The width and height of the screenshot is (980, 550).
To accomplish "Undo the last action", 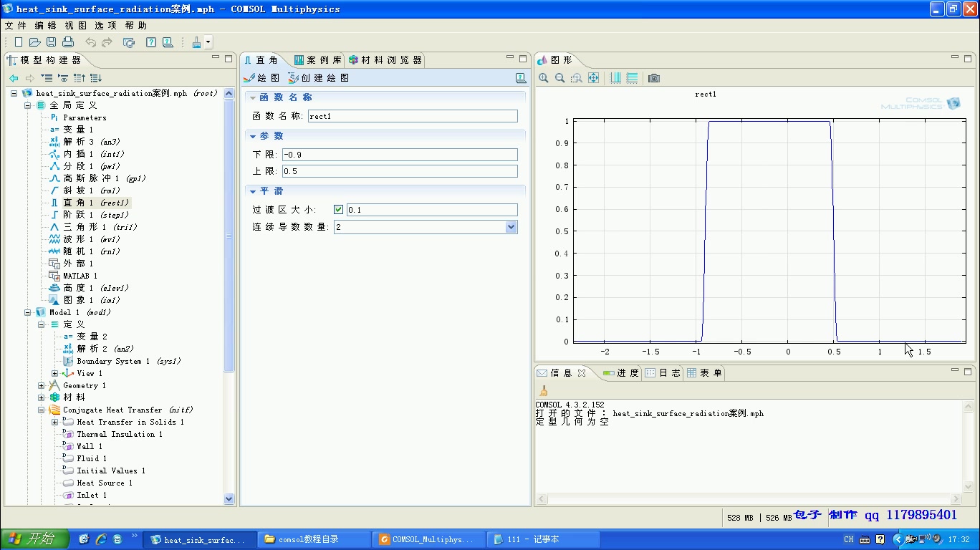I will point(90,42).
